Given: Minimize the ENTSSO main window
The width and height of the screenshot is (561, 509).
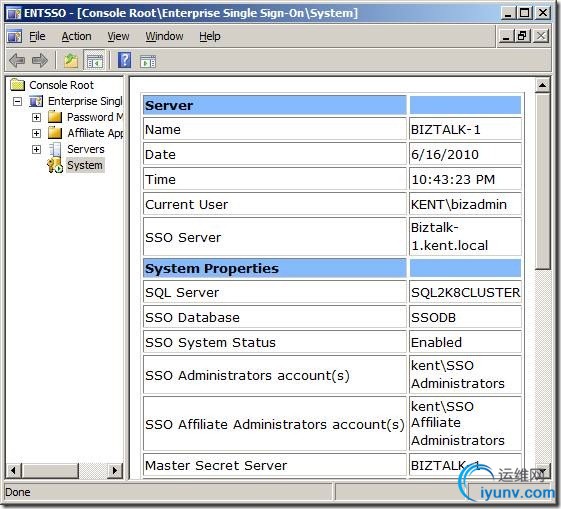Looking at the screenshot, I should (x=508, y=13).
